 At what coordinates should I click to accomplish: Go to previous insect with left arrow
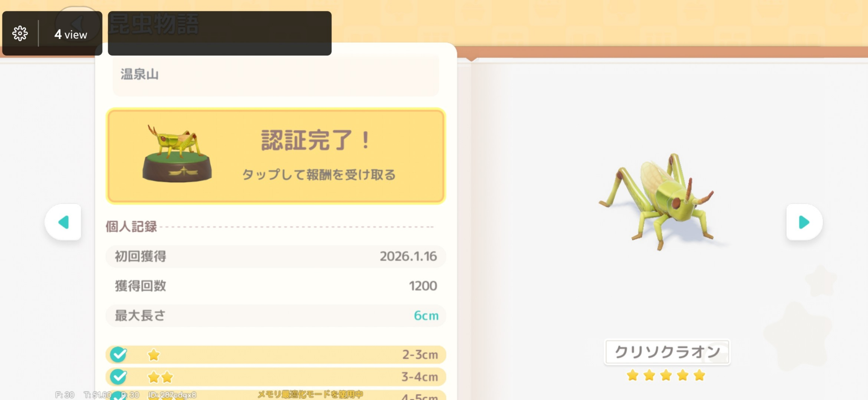[63, 222]
